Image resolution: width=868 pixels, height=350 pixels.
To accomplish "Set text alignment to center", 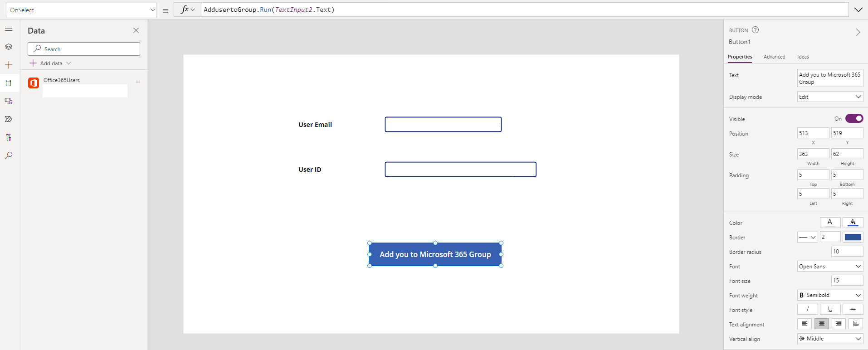I will tap(821, 324).
